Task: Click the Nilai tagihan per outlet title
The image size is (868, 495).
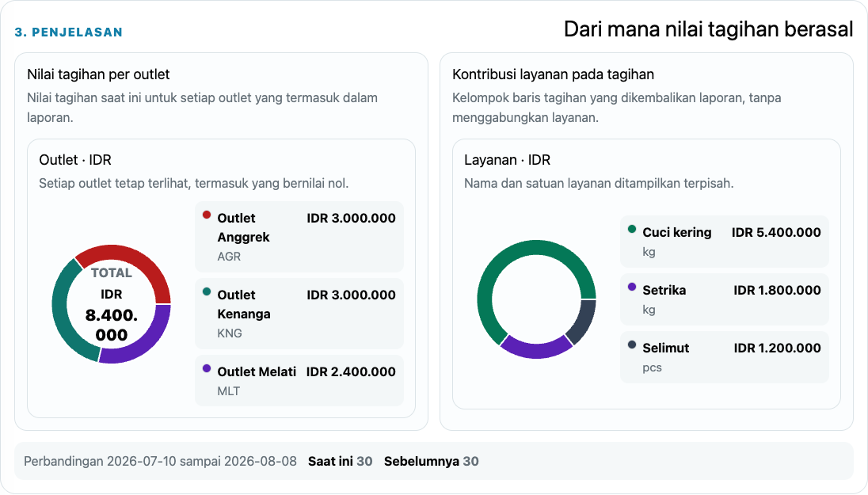Action: 98,74
